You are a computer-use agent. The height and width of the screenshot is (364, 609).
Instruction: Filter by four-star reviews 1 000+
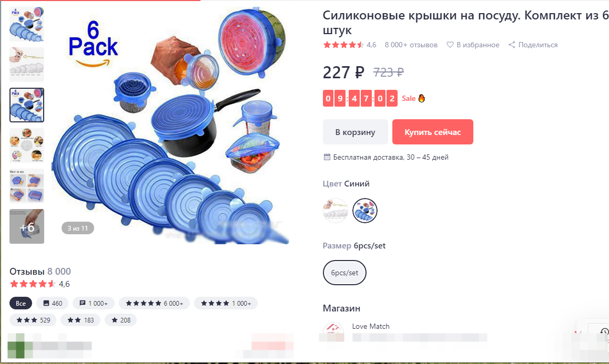point(226,303)
